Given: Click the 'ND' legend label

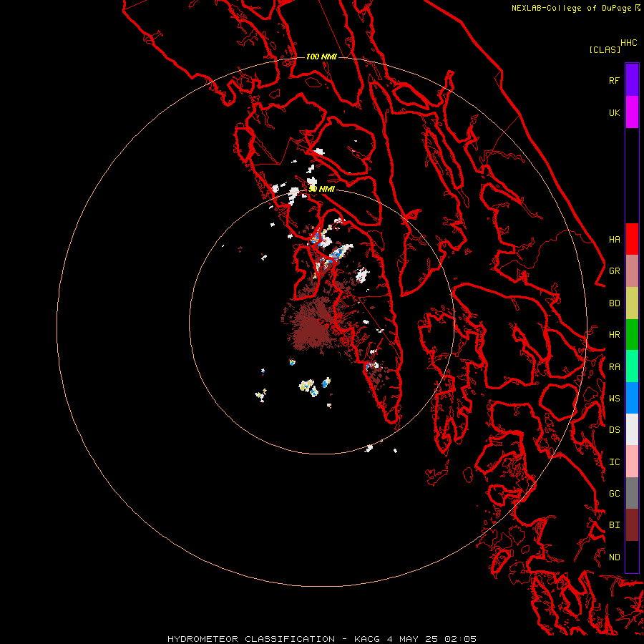Looking at the screenshot, I should point(614,557).
